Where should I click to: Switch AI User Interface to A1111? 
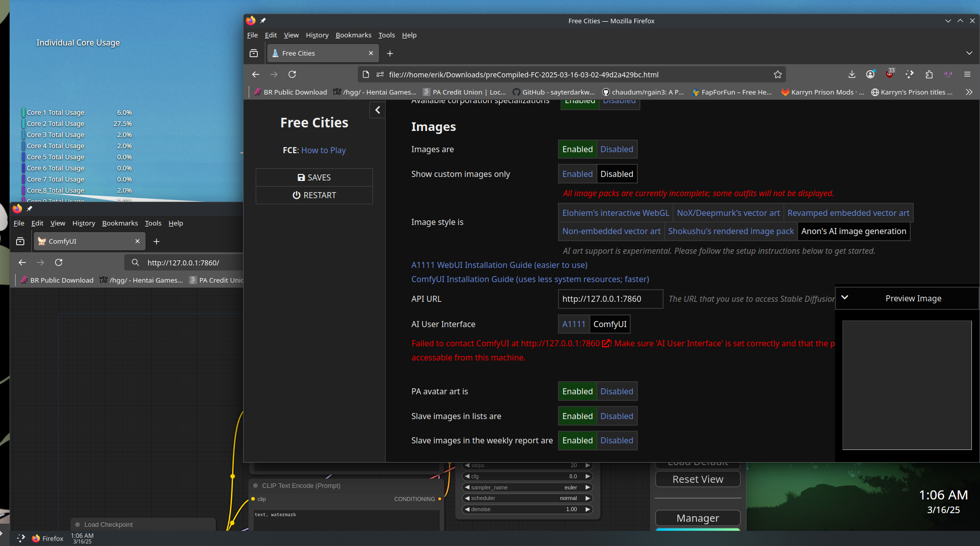click(x=574, y=324)
